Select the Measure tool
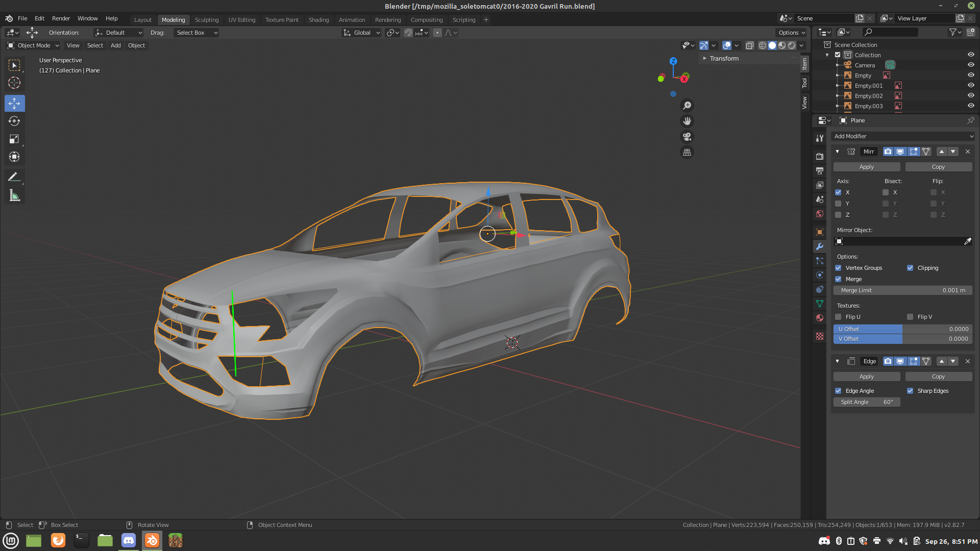The image size is (980, 551). pyautogui.click(x=14, y=196)
